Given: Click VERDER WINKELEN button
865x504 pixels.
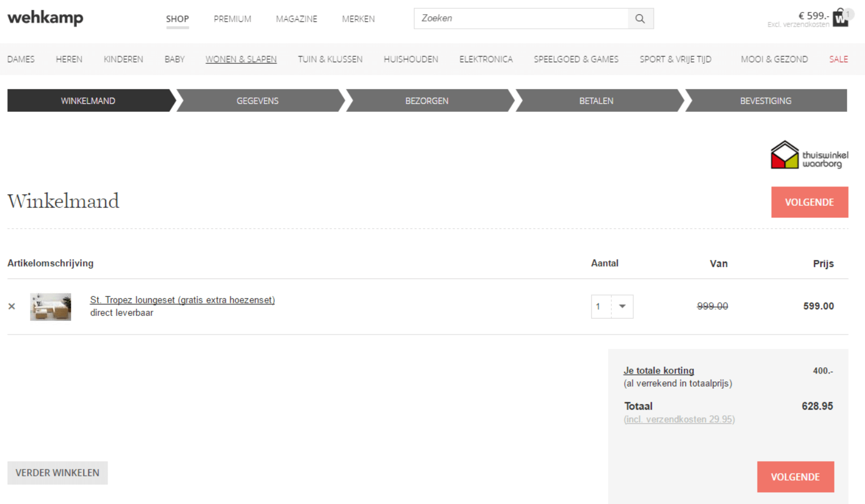Looking at the screenshot, I should 57,473.
